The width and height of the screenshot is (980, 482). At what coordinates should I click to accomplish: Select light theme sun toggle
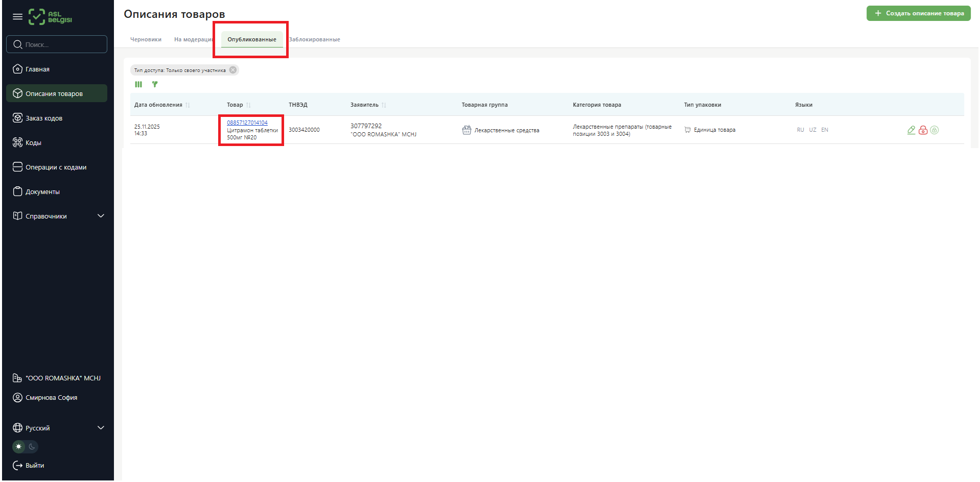coord(19,447)
